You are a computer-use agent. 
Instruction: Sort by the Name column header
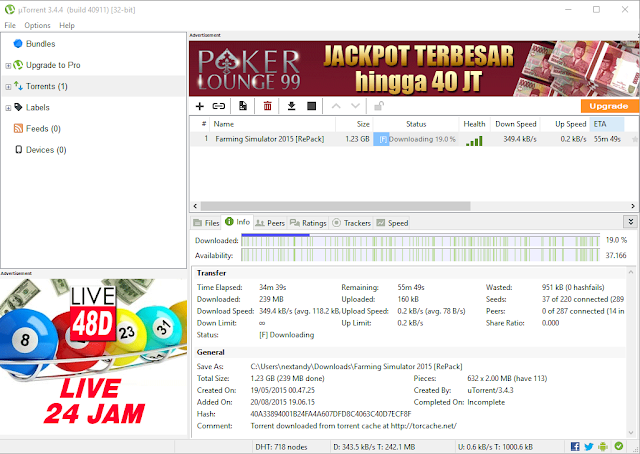[273, 124]
